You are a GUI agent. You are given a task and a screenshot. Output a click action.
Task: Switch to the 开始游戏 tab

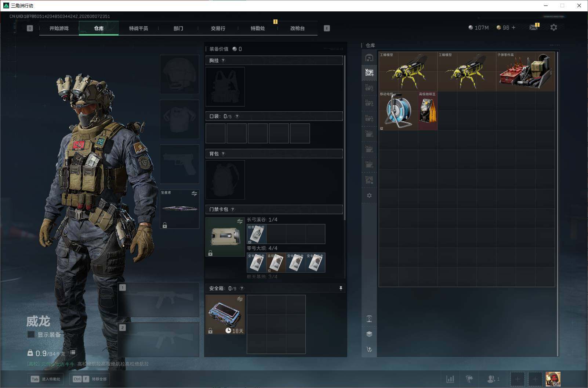[x=59, y=28]
